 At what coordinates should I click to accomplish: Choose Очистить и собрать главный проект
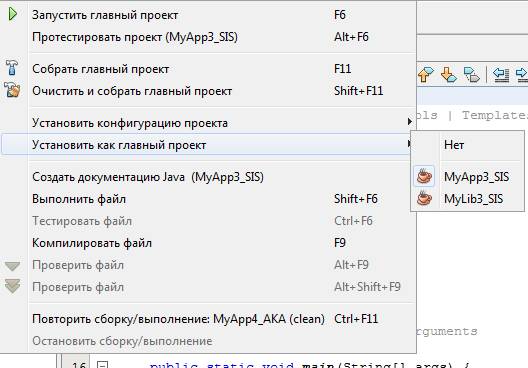click(x=208, y=91)
